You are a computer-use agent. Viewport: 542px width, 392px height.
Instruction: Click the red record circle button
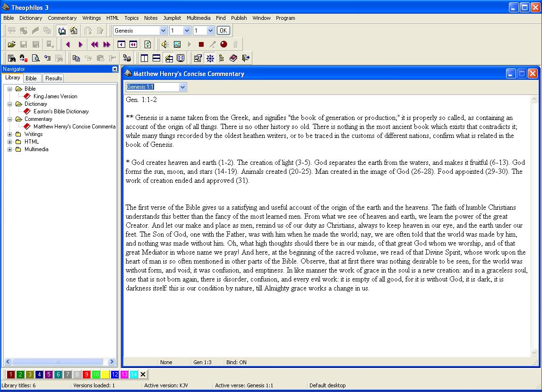(x=224, y=44)
